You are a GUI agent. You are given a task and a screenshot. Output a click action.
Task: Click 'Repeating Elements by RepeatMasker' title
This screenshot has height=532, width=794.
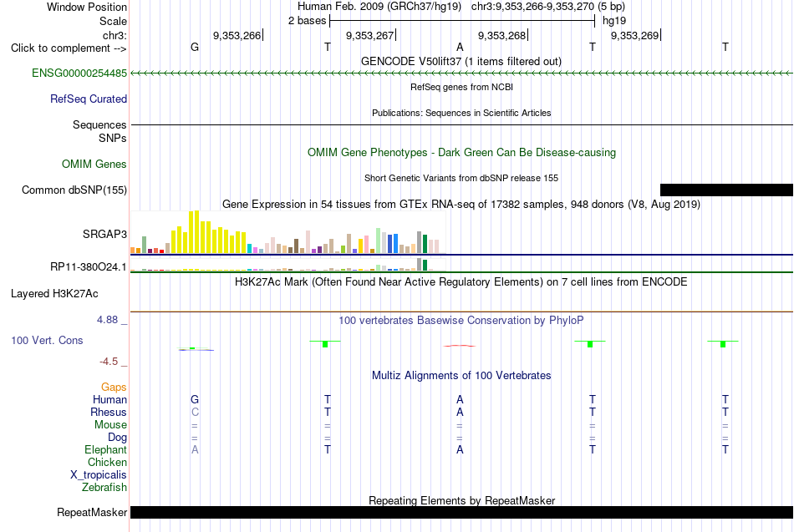[x=462, y=500]
